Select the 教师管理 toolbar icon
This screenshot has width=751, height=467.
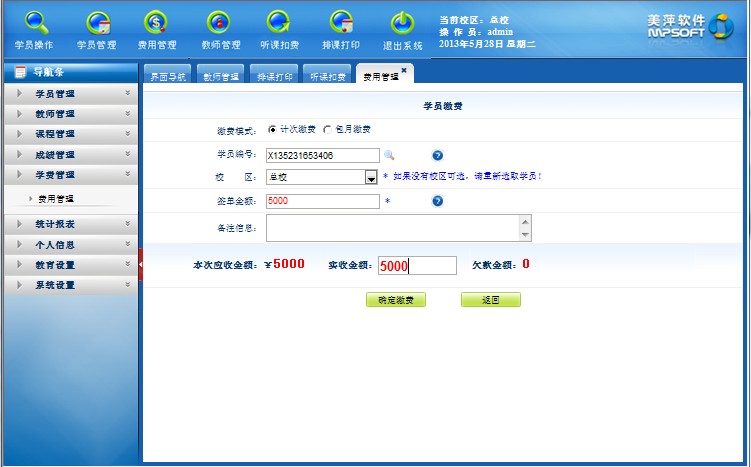tap(220, 23)
